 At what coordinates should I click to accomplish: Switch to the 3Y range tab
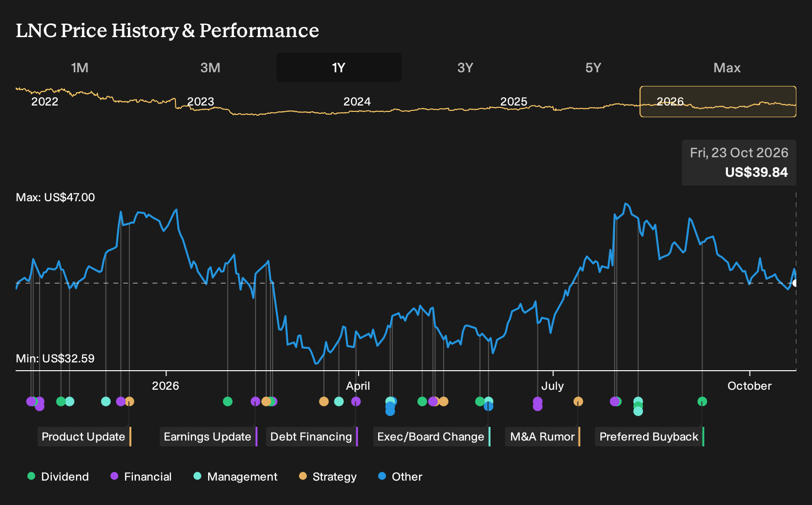[465, 67]
